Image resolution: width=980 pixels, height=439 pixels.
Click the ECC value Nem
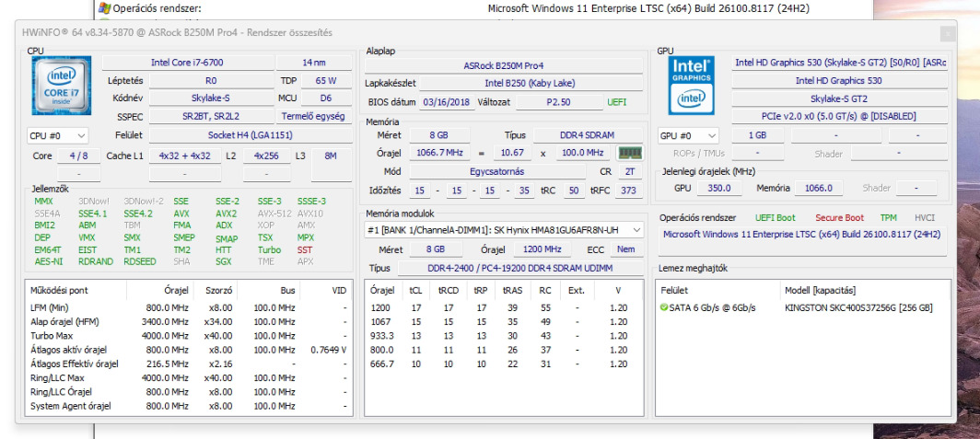pos(626,249)
